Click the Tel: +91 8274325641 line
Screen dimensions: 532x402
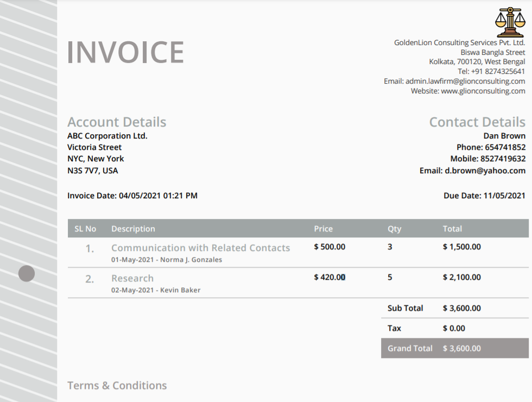[491, 71]
